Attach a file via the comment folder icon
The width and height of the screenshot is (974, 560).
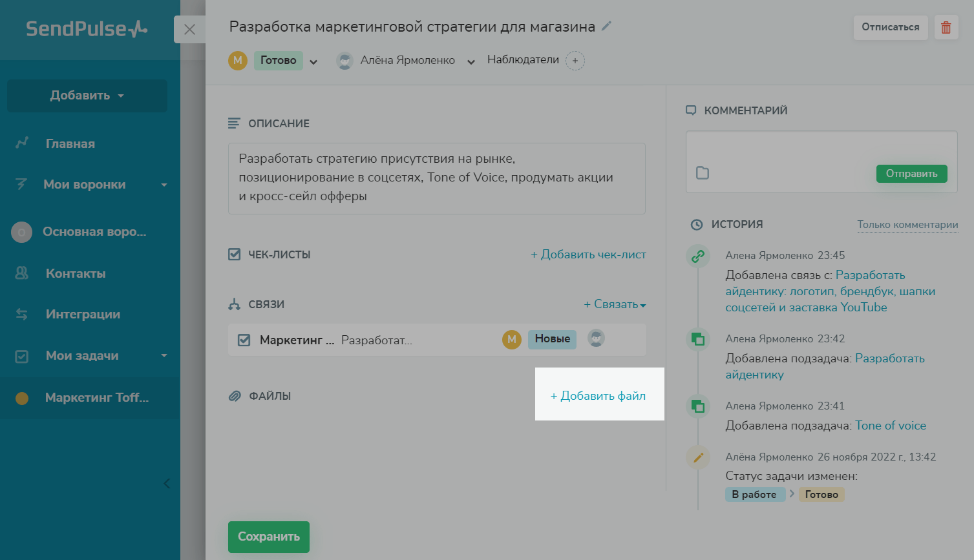coord(703,173)
